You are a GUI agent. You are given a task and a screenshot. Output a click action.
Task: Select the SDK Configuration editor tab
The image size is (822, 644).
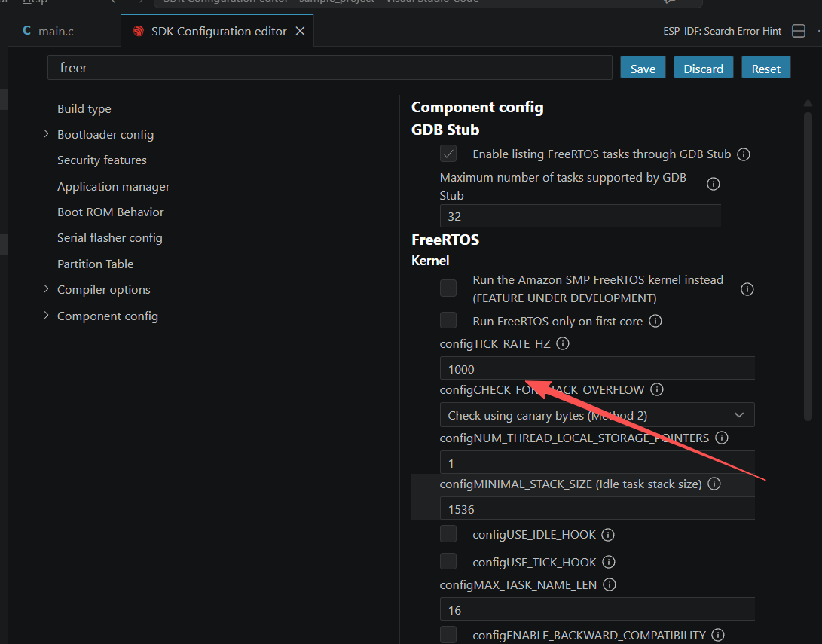[218, 31]
